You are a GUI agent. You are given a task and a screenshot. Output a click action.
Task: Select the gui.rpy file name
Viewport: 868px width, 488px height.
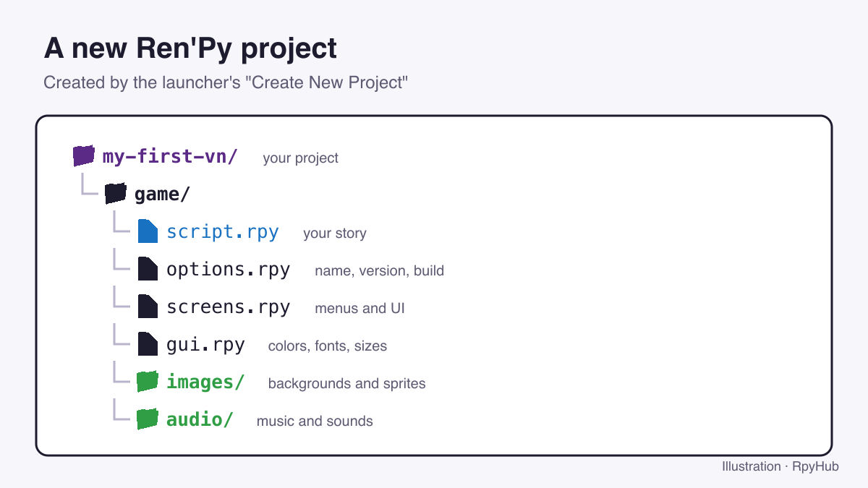pyautogui.click(x=205, y=344)
